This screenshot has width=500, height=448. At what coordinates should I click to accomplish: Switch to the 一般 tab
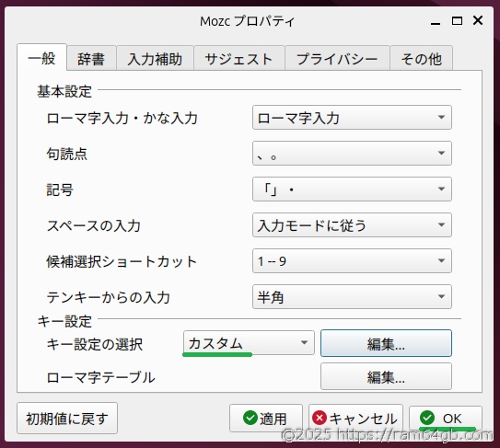point(41,58)
